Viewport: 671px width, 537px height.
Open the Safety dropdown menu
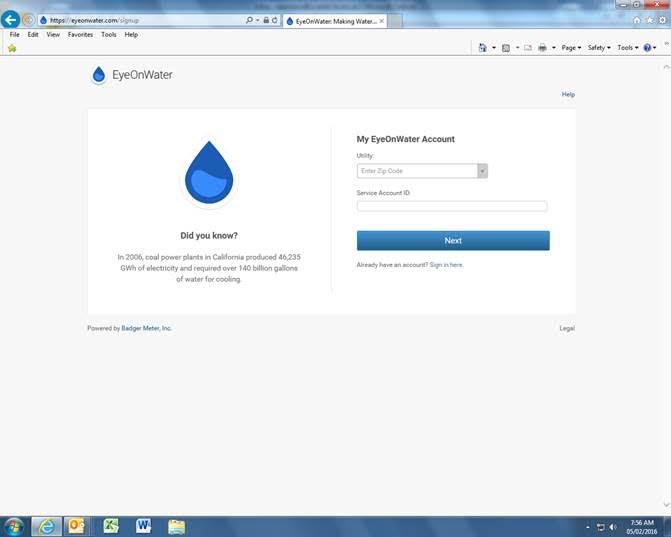click(x=599, y=47)
